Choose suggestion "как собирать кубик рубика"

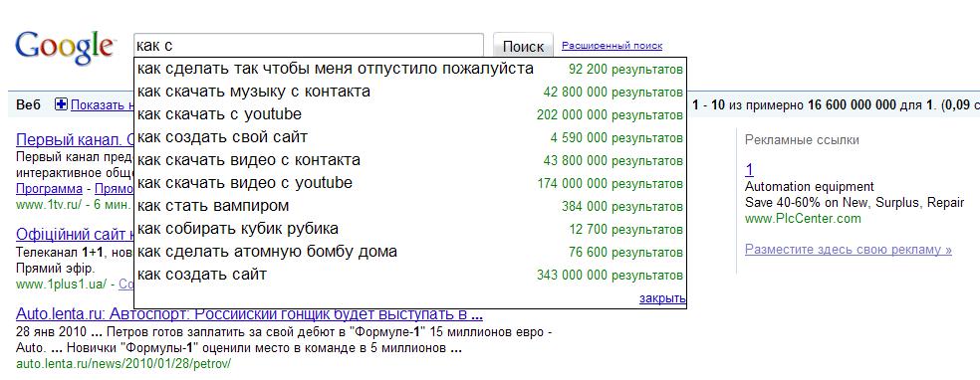[410, 229]
